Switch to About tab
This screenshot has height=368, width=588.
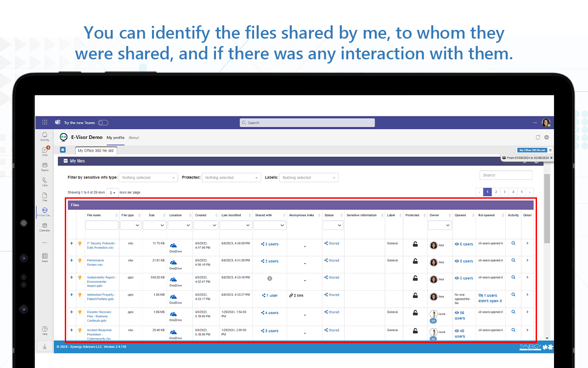[x=134, y=138]
